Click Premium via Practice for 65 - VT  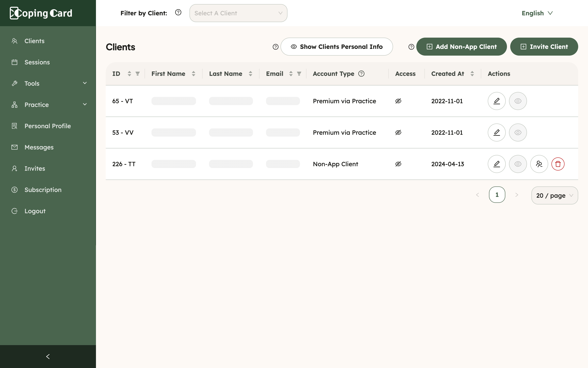[344, 101]
